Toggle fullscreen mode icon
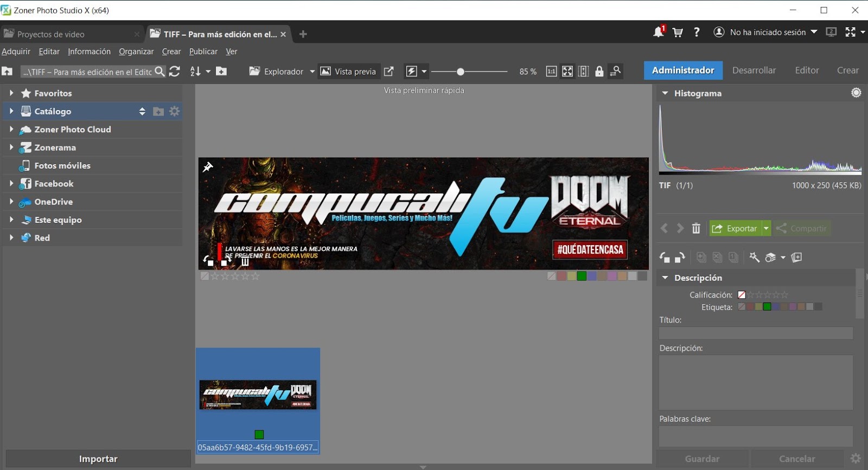Screen dimensions: 868x470 pos(850,32)
